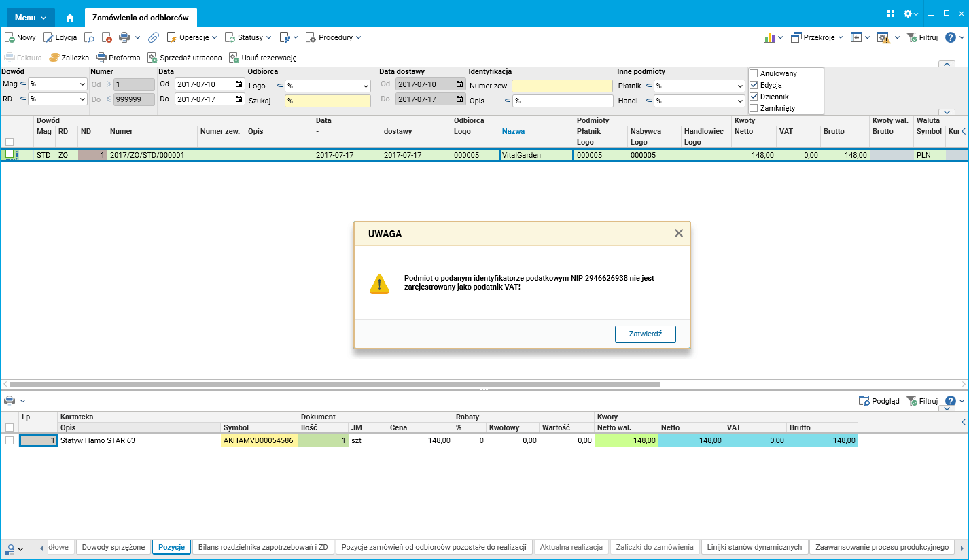969x560 pixels.
Task: Click the bar chart icon in top toolbar
Action: click(x=769, y=37)
